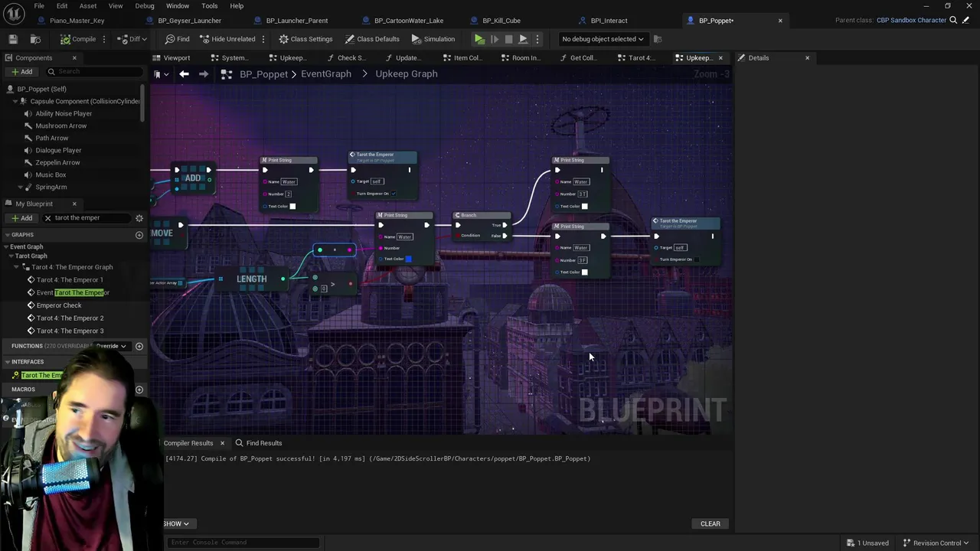Screen dimensions: 980x551
Task: Collapse the Tarot Graph tree node
Action: pos(11,256)
